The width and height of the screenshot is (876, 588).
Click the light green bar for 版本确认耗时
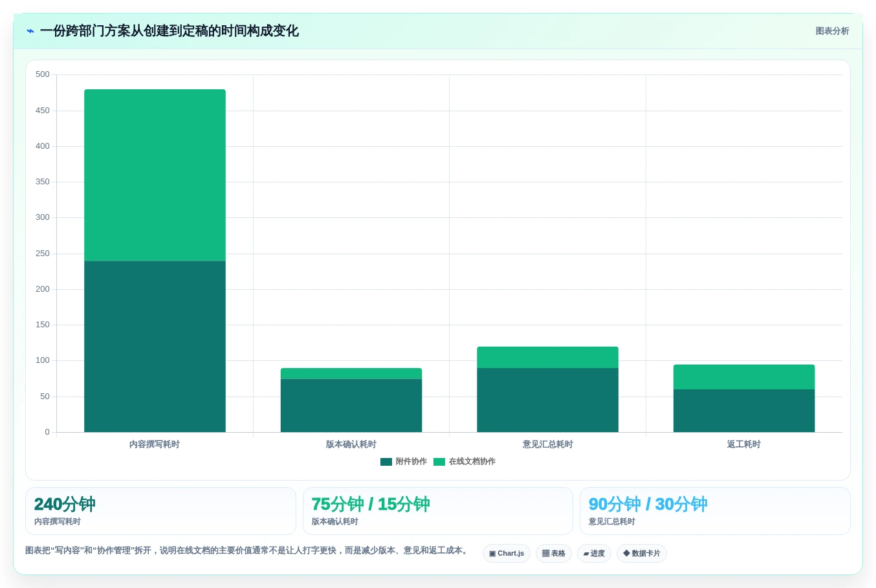pos(351,374)
